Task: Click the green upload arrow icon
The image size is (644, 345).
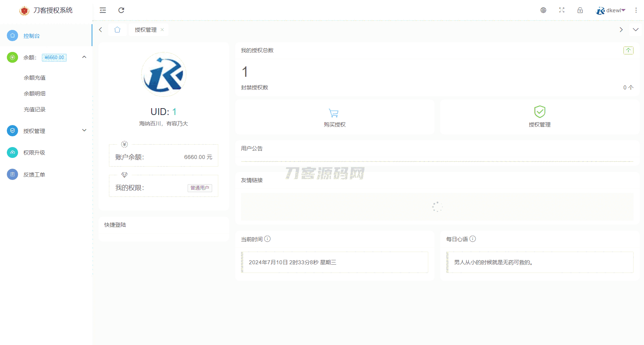Action: click(x=628, y=50)
